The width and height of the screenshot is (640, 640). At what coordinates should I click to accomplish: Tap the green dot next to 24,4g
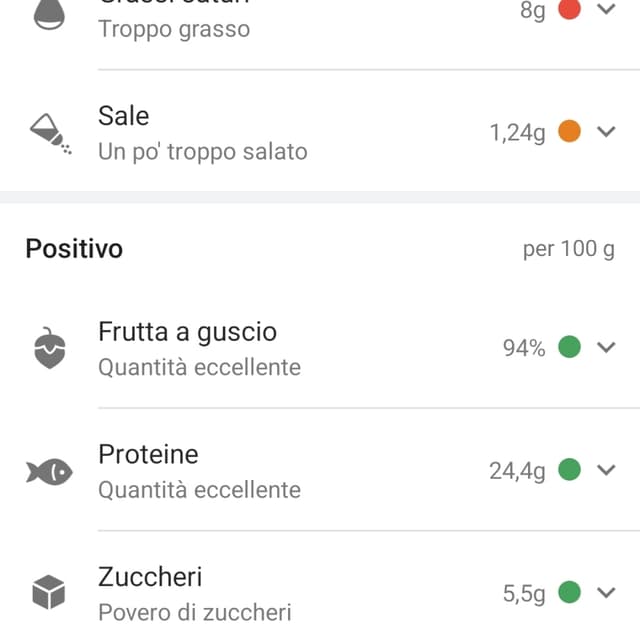(x=569, y=469)
